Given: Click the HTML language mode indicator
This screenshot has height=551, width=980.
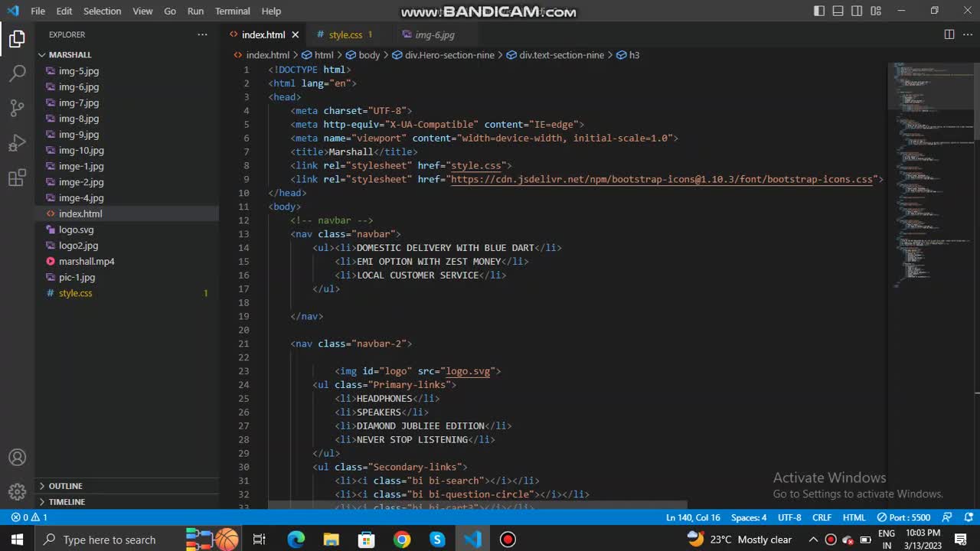Looking at the screenshot, I should [854, 517].
